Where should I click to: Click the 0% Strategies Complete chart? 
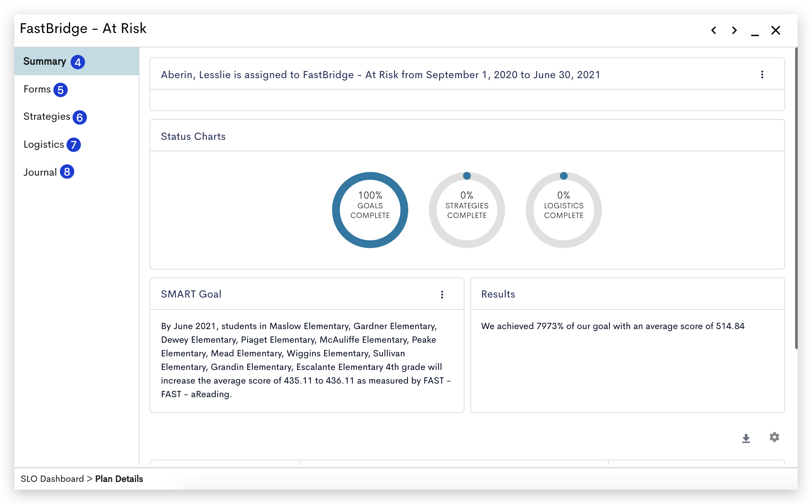click(467, 210)
